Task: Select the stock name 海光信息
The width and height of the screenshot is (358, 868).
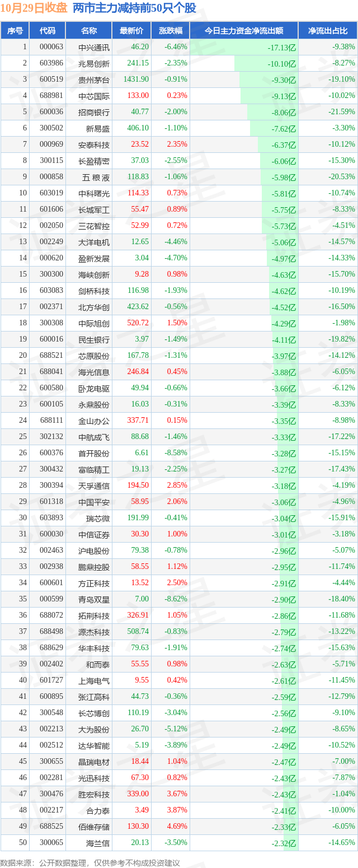Action: [94, 372]
